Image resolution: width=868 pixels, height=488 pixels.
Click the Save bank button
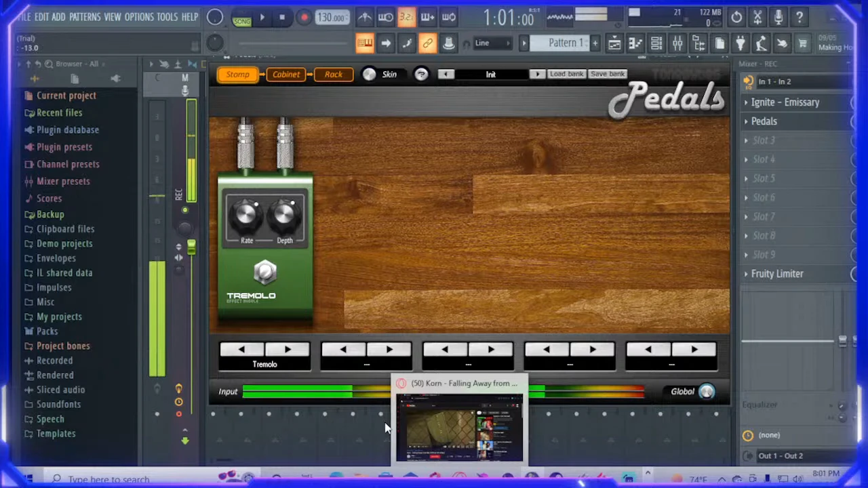[607, 74]
